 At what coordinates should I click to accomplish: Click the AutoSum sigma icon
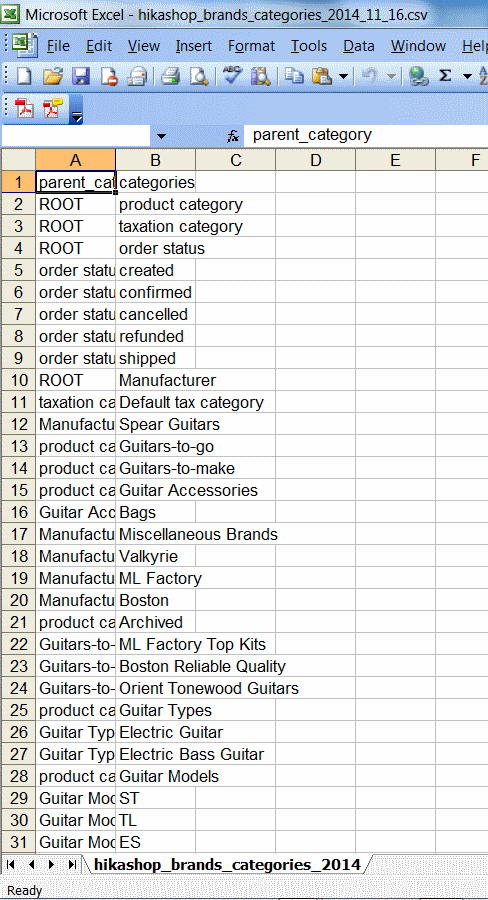(x=445, y=75)
